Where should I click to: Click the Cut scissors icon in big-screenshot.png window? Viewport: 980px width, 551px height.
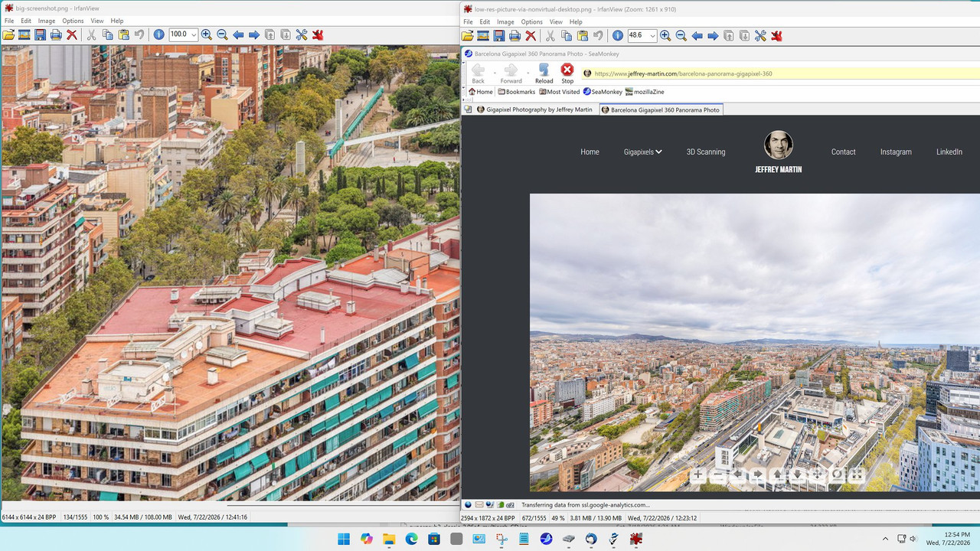[91, 34]
